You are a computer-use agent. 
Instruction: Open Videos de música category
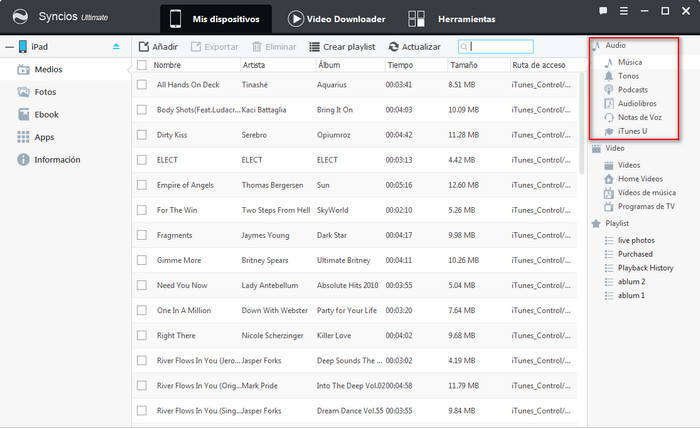tap(647, 193)
